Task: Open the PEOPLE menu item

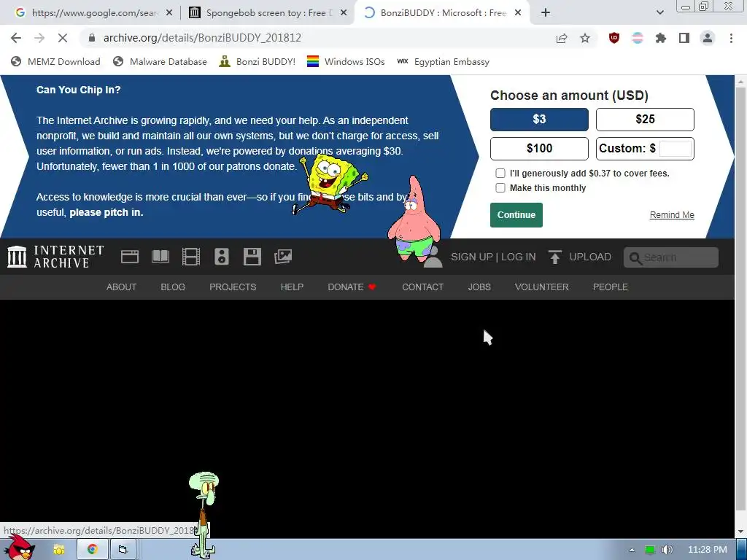Action: point(611,287)
